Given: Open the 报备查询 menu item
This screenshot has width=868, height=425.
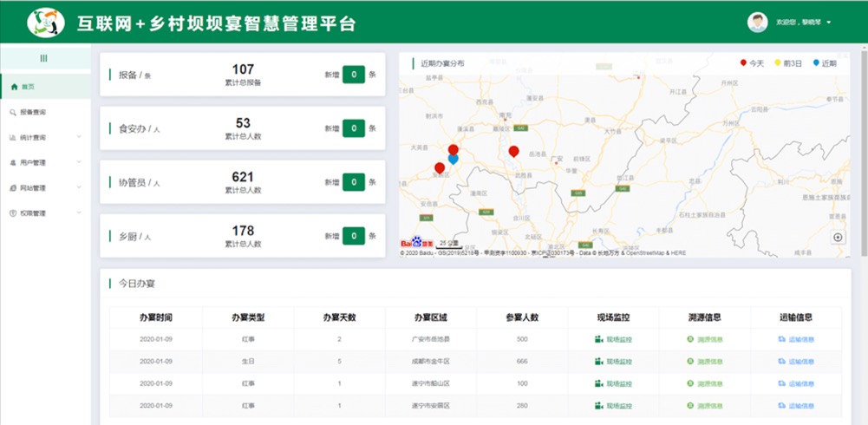Looking at the screenshot, I should (33, 112).
